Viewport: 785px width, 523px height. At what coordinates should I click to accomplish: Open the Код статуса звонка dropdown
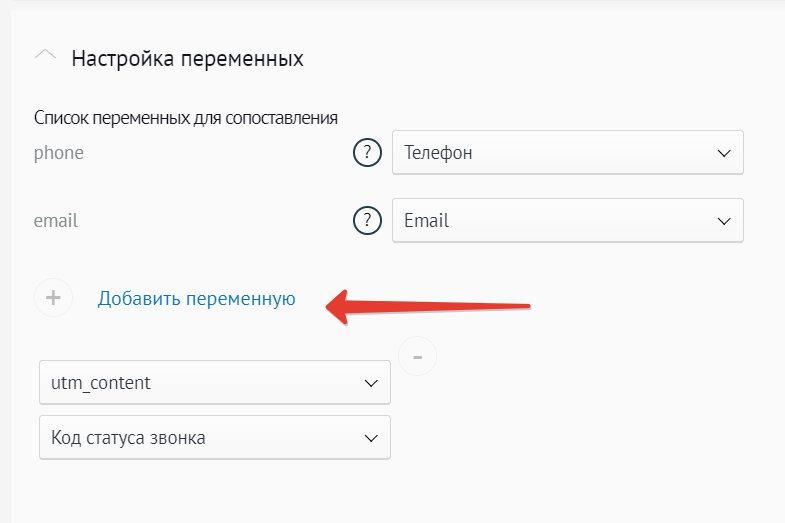[200, 438]
